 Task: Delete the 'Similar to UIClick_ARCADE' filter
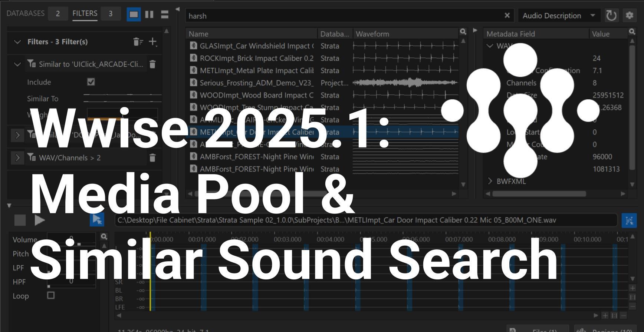[x=152, y=64]
